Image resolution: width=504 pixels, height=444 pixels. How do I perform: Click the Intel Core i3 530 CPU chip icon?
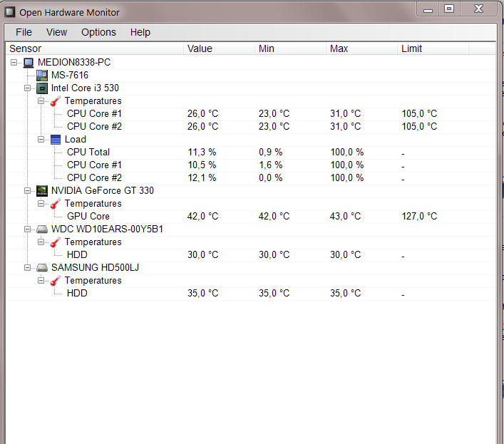[x=42, y=88]
